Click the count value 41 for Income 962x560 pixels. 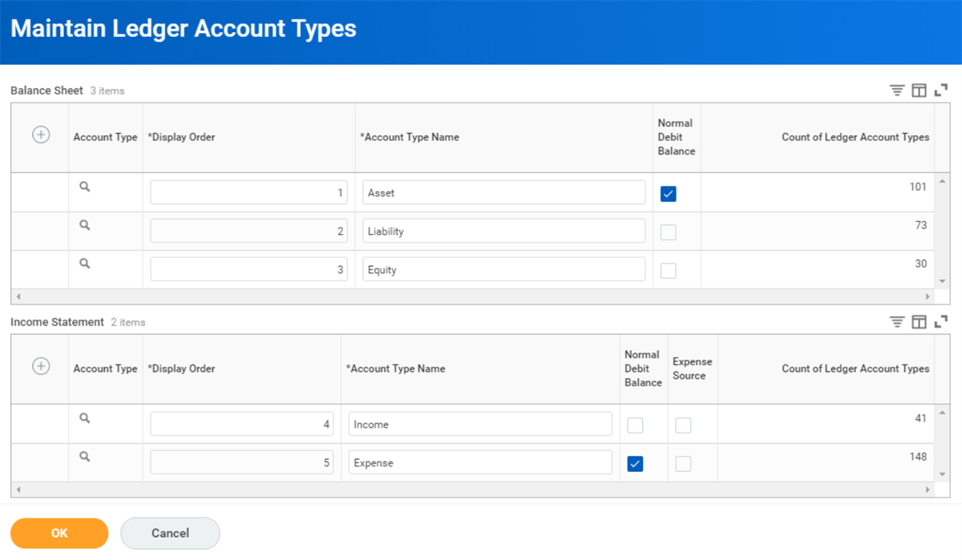click(921, 418)
